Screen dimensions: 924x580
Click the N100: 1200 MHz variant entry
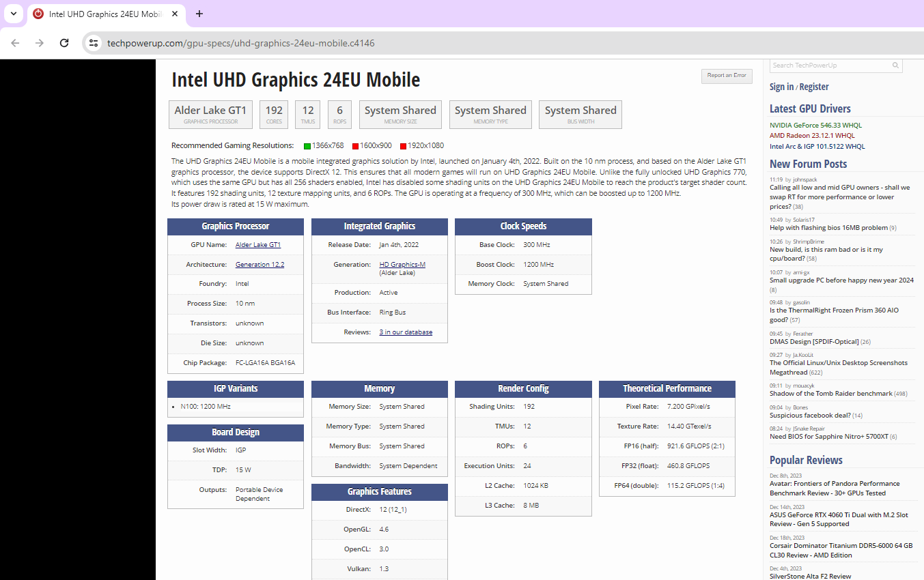[x=206, y=407]
